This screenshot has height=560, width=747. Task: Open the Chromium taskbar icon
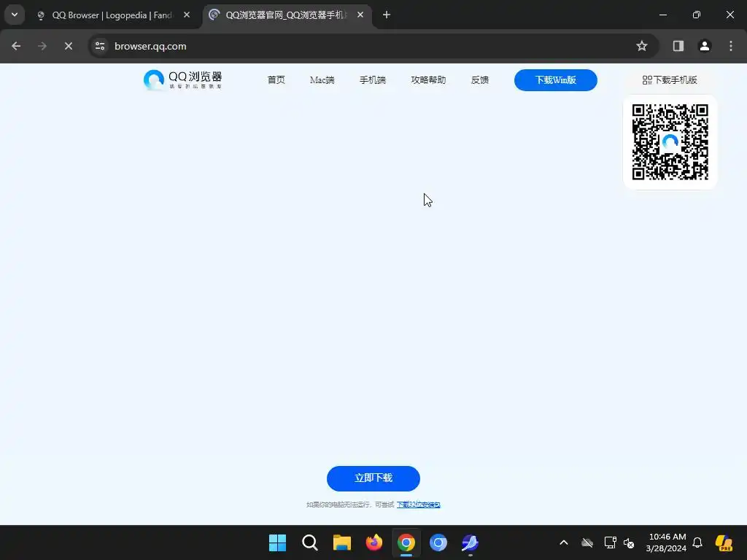438,542
